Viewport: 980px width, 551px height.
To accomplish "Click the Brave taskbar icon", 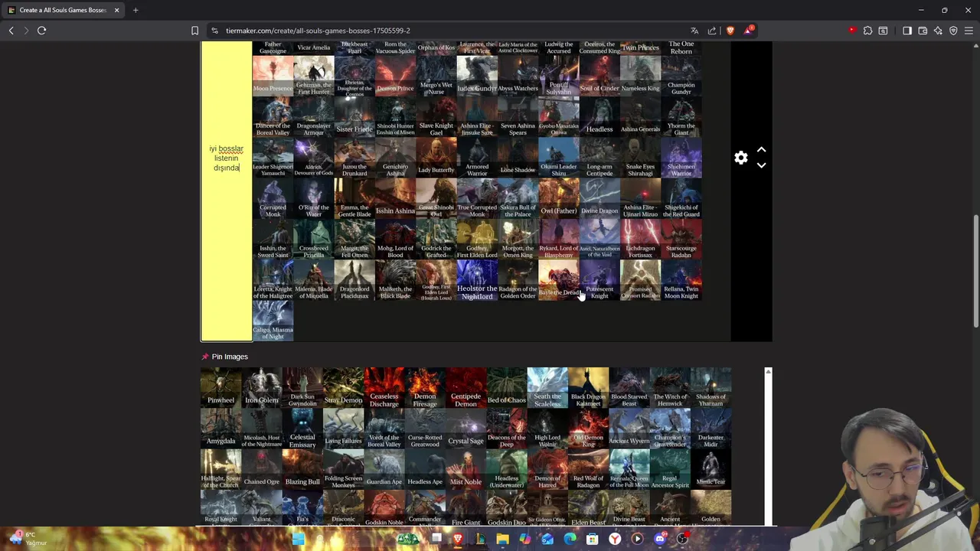I will point(458,539).
